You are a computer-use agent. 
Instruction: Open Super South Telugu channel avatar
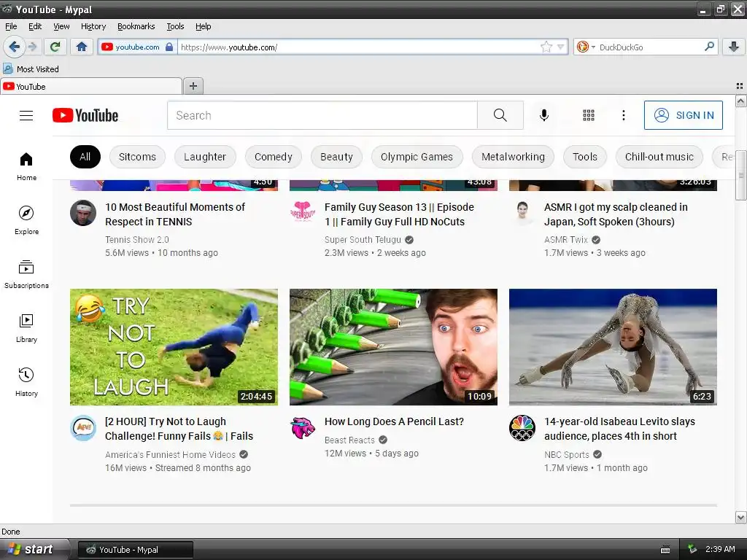click(303, 211)
